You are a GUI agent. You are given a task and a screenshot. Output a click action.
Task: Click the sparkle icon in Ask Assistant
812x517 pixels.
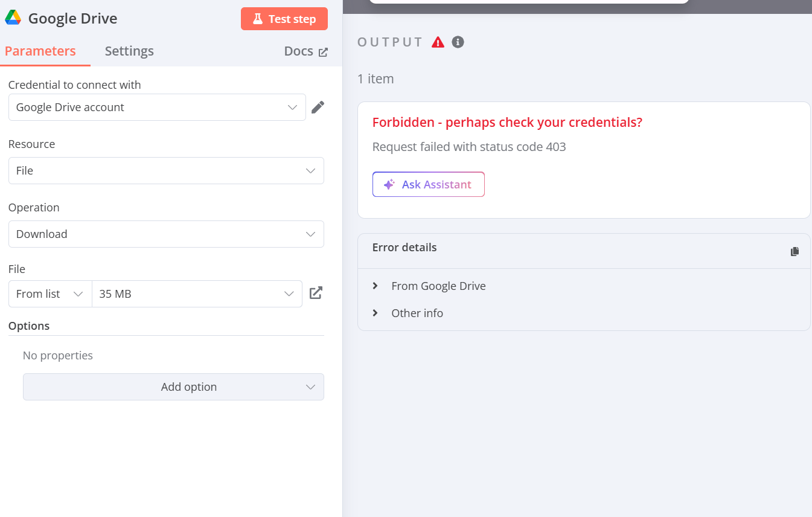click(389, 184)
